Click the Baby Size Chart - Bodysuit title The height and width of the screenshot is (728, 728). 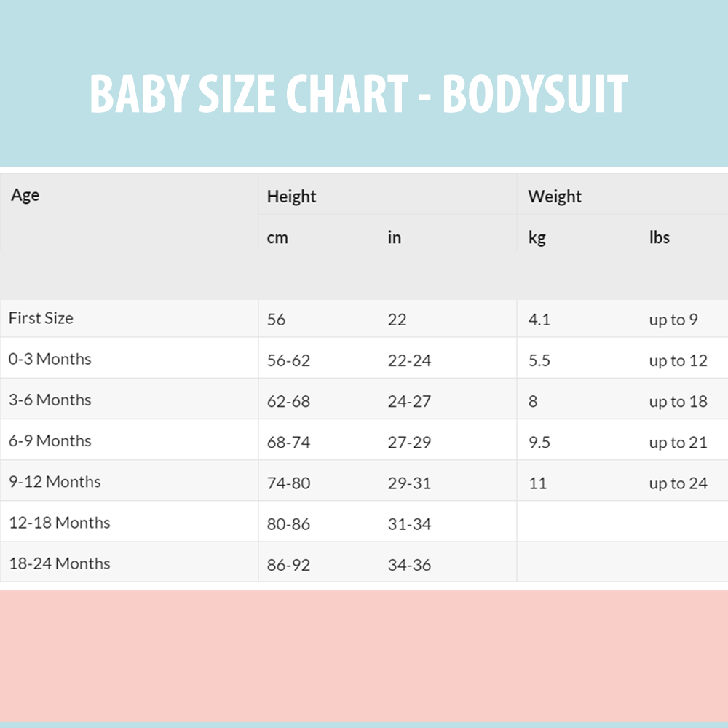(x=359, y=94)
